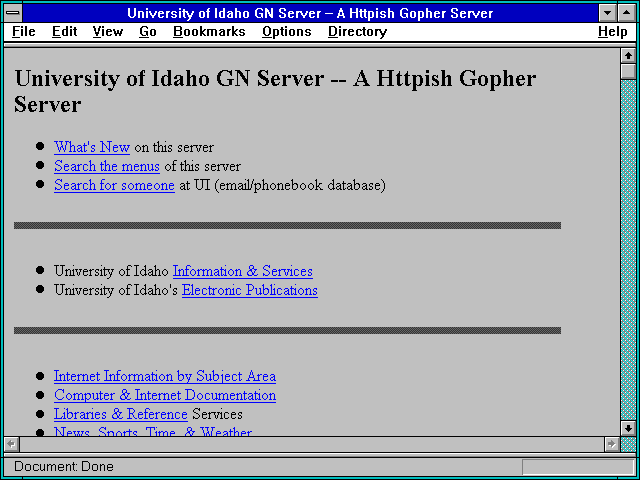Image resolution: width=640 pixels, height=480 pixels.
Task: Click the horizontal scrollbar track
Action: coord(311,444)
